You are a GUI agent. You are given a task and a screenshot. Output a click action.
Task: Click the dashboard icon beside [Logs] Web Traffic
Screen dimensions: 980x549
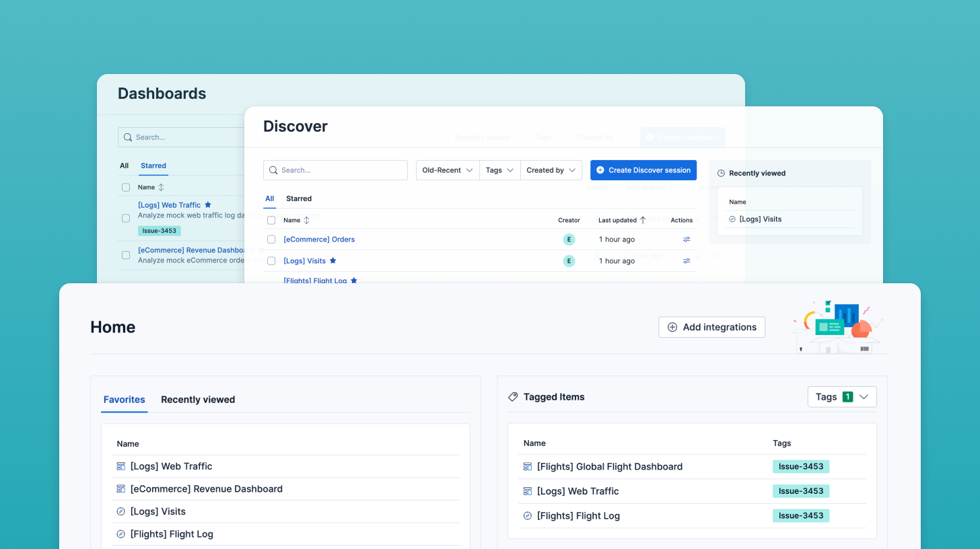[121, 466]
